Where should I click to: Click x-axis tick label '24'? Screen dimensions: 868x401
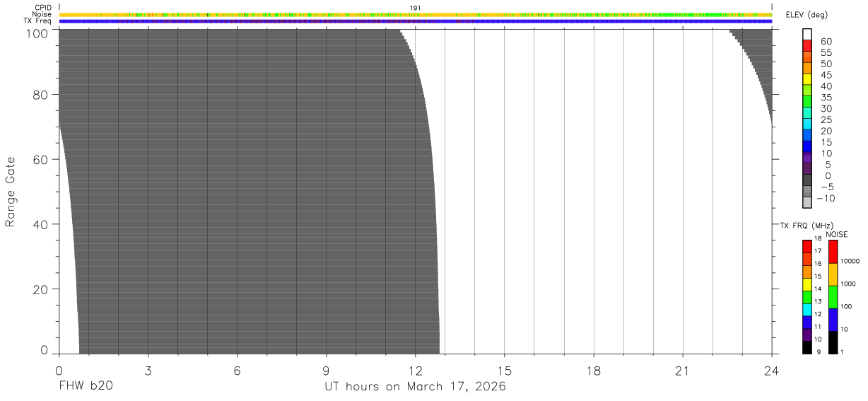tap(772, 370)
